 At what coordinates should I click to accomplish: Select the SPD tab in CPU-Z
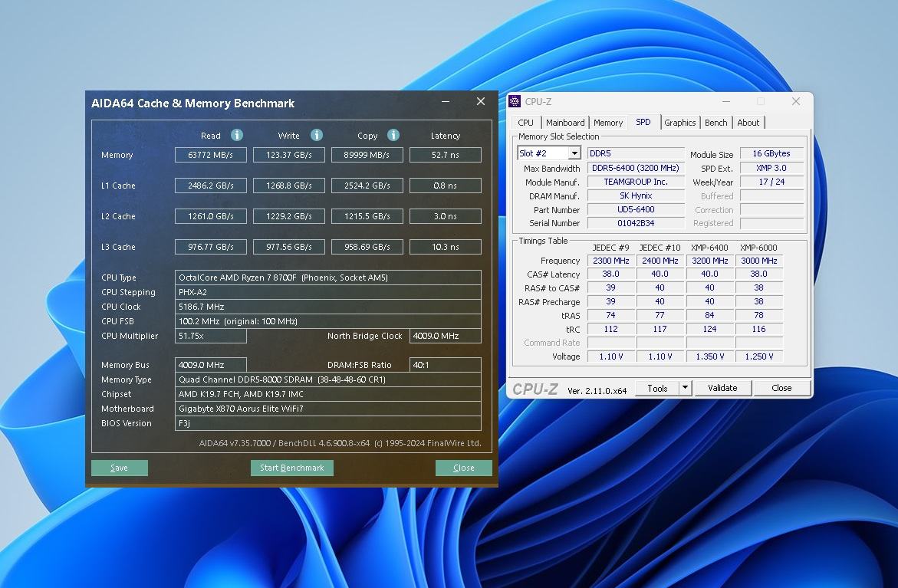coord(643,122)
